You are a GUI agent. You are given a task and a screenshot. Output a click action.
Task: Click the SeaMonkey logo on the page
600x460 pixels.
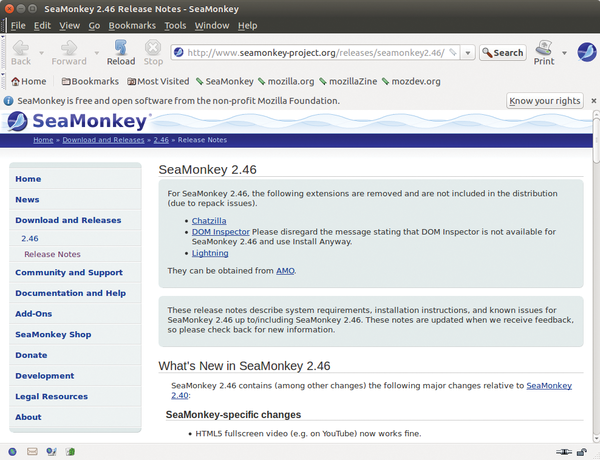pyautogui.click(x=78, y=121)
